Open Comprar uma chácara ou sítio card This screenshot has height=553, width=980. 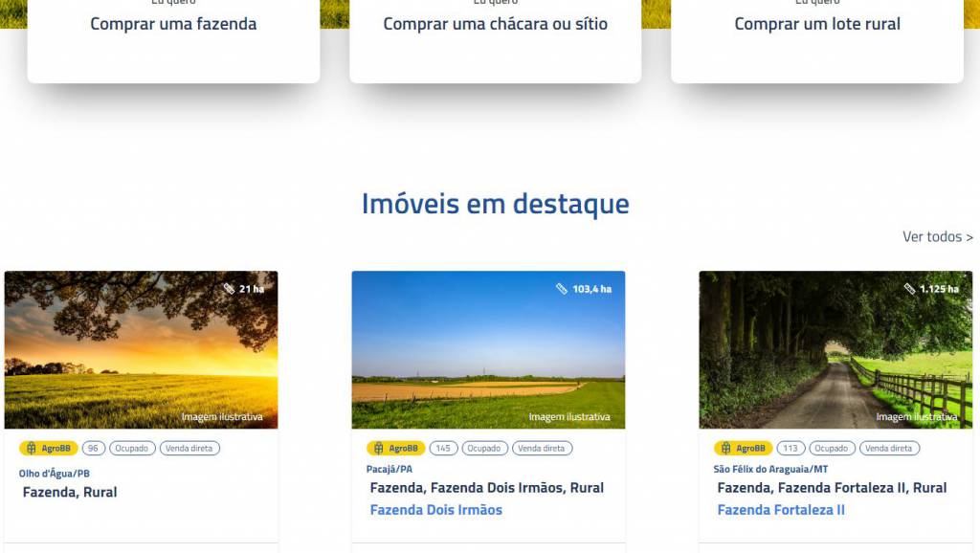click(x=496, y=38)
